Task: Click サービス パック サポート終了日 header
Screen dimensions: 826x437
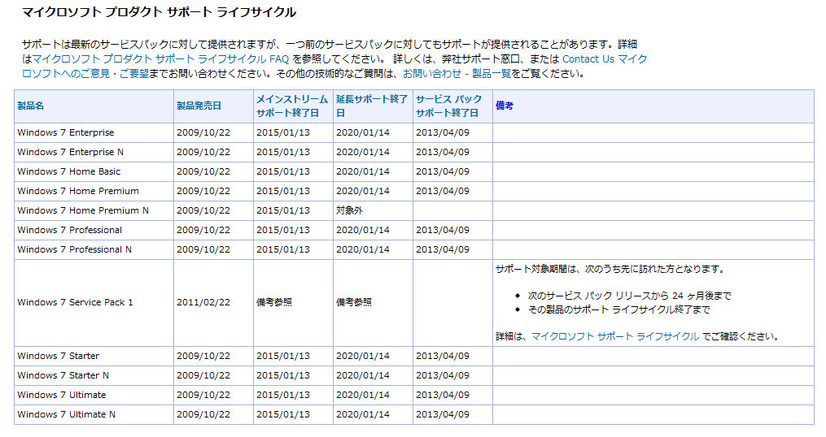Action: 449,106
